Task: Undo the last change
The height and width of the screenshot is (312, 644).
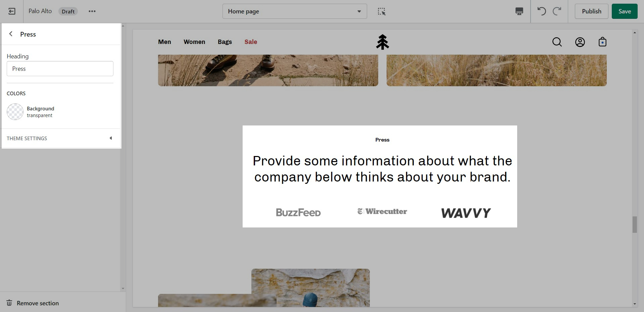Action: point(541,11)
